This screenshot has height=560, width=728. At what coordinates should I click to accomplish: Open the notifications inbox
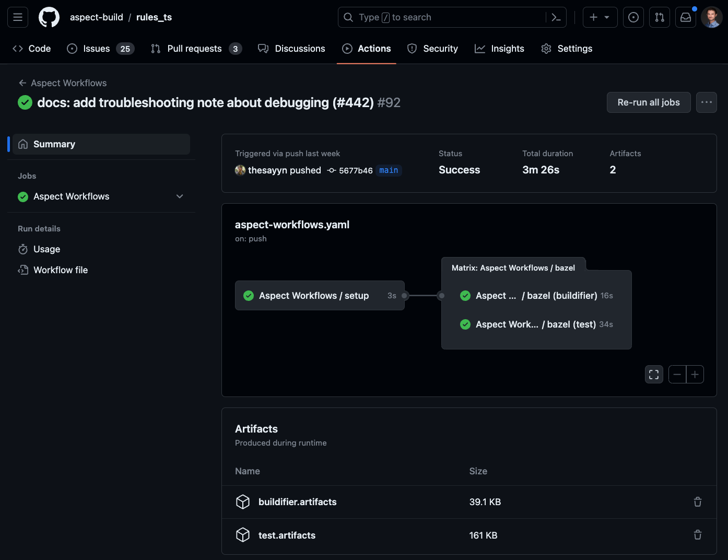[x=686, y=17]
